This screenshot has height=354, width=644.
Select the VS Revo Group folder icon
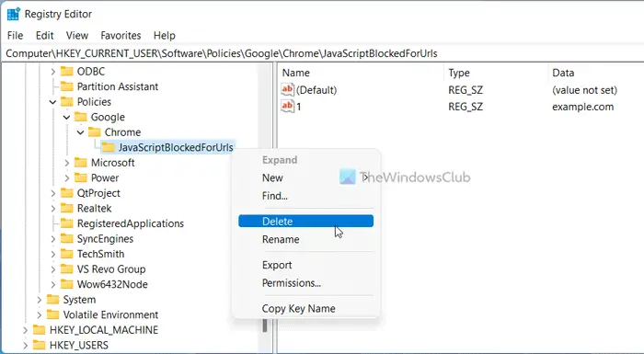coord(66,269)
